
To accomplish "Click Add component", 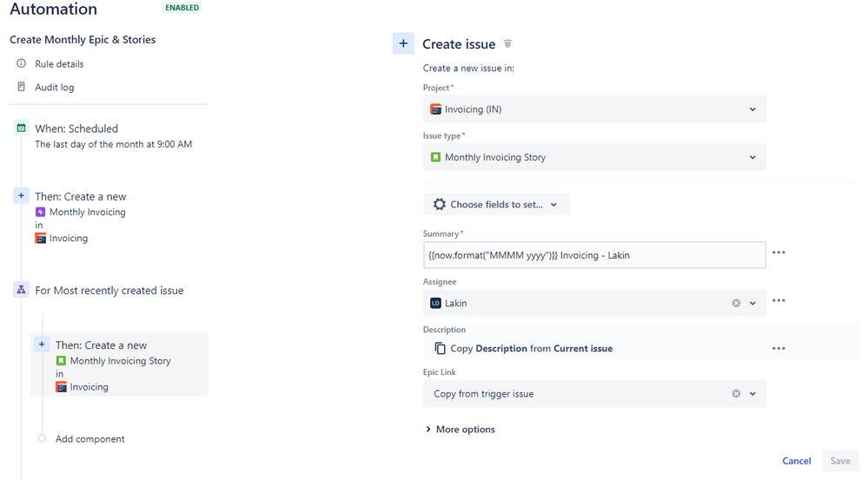I will tap(89, 439).
